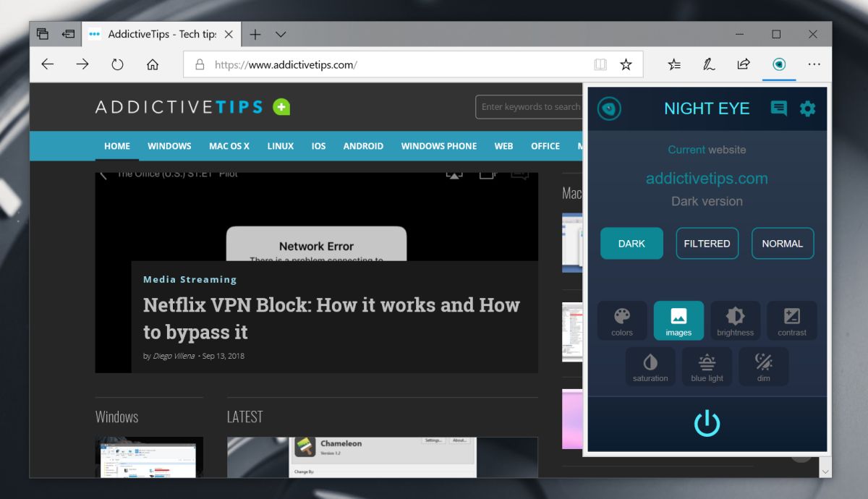Screen dimensions: 868x499
Task: Click the Night Eye extension icon in Edge toolbar
Action: click(778, 64)
